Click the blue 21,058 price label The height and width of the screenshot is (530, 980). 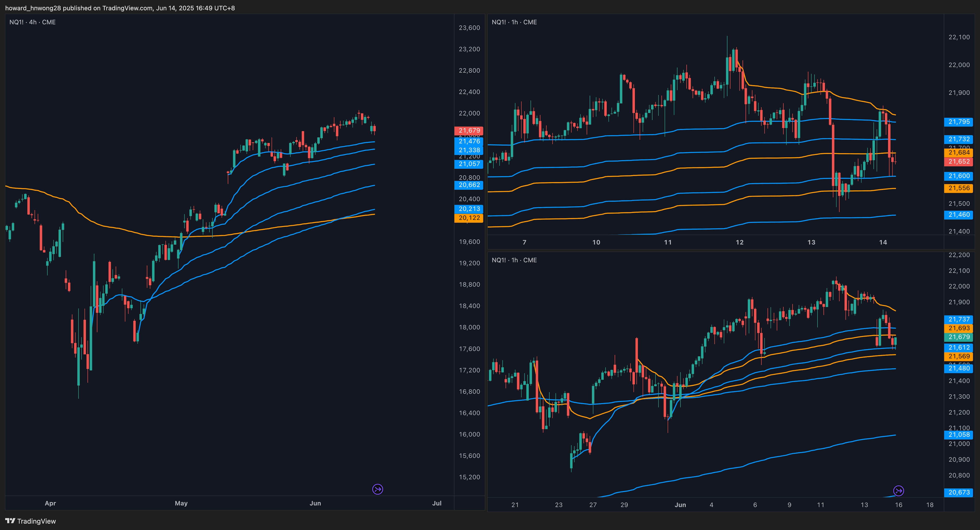[x=958, y=435]
